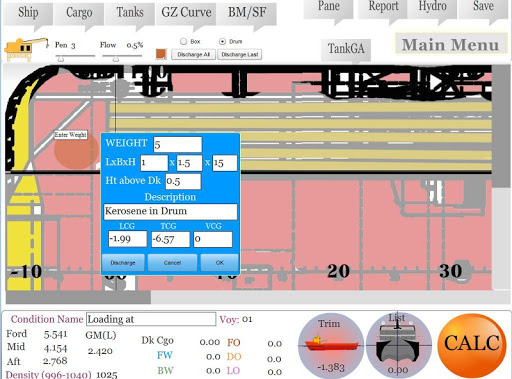Adjust the Pen slider handle
This screenshot has width=512, height=379.
coord(61,59)
